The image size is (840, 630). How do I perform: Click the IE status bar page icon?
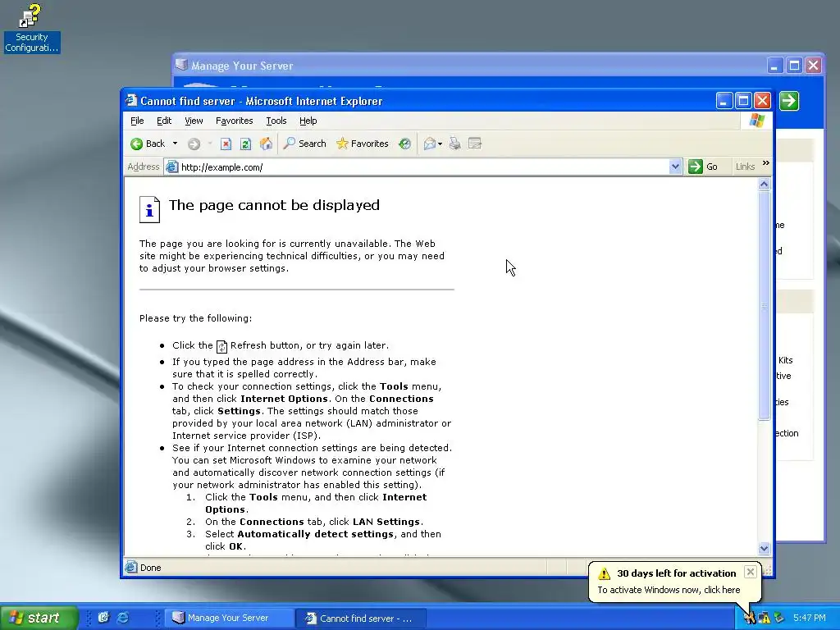click(130, 567)
